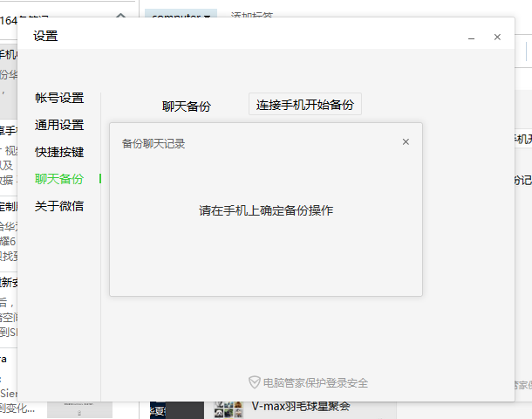This screenshot has width=532, height=419.
Task: Open 帐号设置 tab in settings
Action: pos(59,98)
